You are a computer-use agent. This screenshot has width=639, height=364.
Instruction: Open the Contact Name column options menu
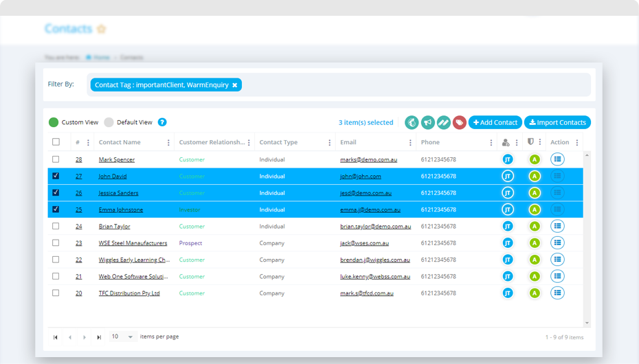click(x=168, y=142)
